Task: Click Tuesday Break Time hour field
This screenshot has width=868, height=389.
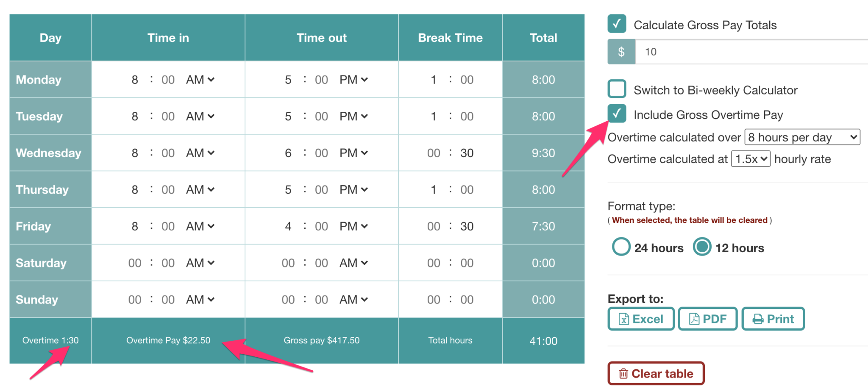Action: coord(434,117)
